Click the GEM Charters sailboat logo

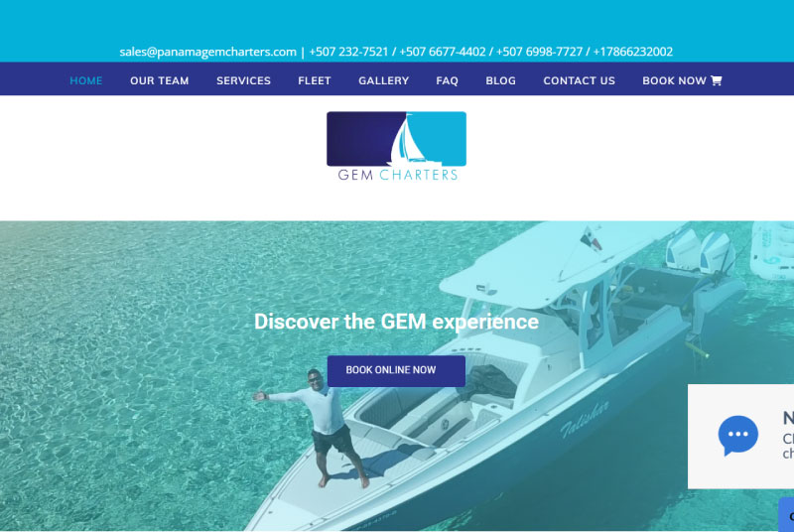tap(396, 146)
